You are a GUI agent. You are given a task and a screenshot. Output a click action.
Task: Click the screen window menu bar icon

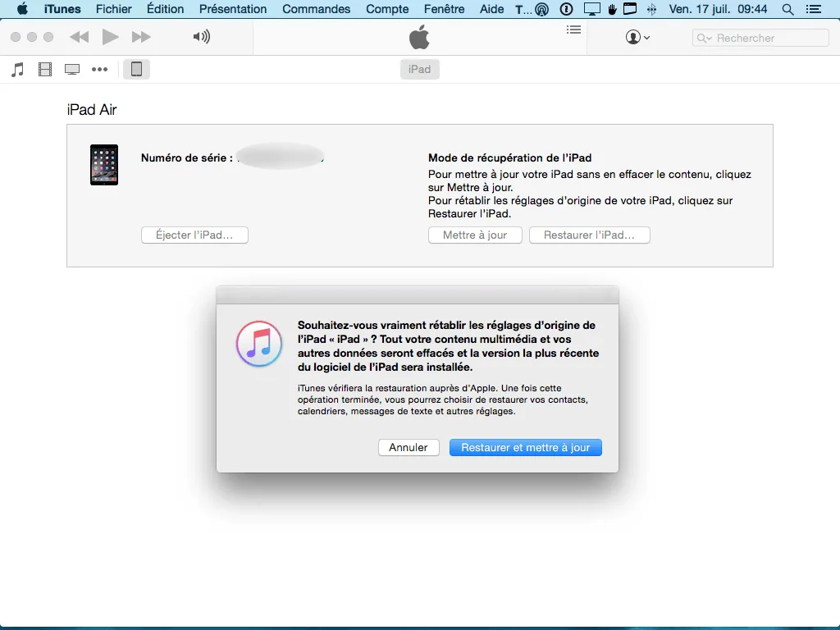[631, 9]
